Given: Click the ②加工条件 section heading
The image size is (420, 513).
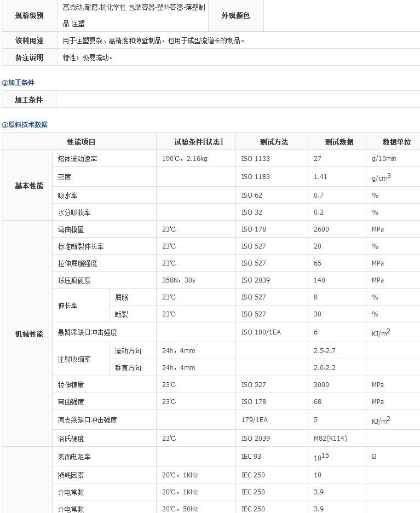Looking at the screenshot, I should pyautogui.click(x=18, y=83).
